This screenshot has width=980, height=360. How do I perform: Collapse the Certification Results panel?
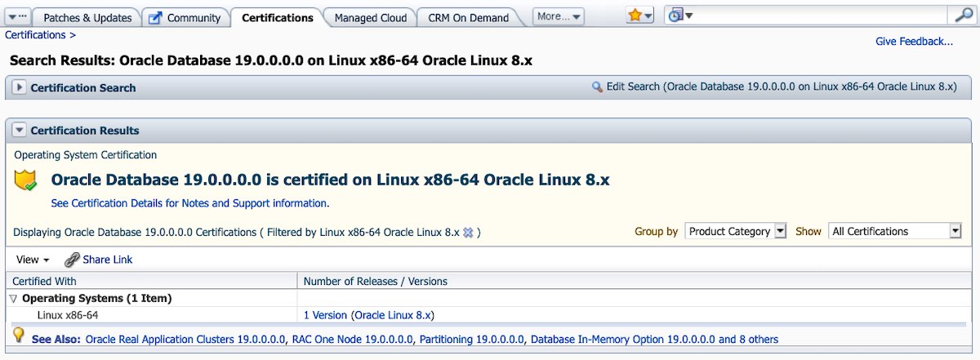point(20,130)
